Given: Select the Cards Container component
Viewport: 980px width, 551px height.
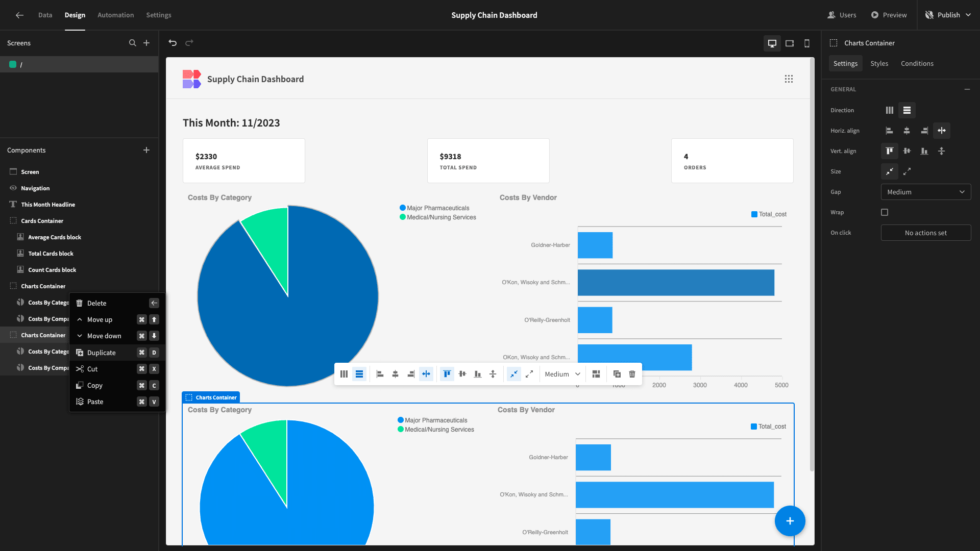Looking at the screenshot, I should click(x=79, y=221).
